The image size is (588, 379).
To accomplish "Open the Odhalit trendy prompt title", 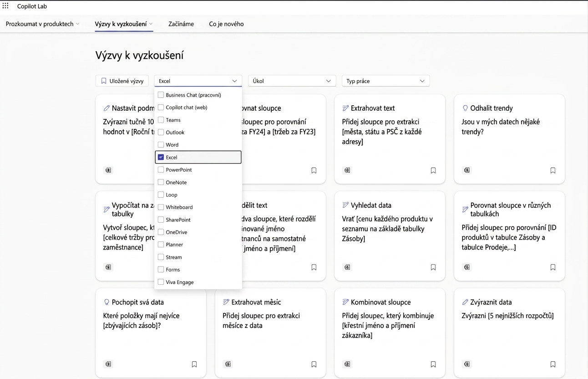I will point(492,108).
